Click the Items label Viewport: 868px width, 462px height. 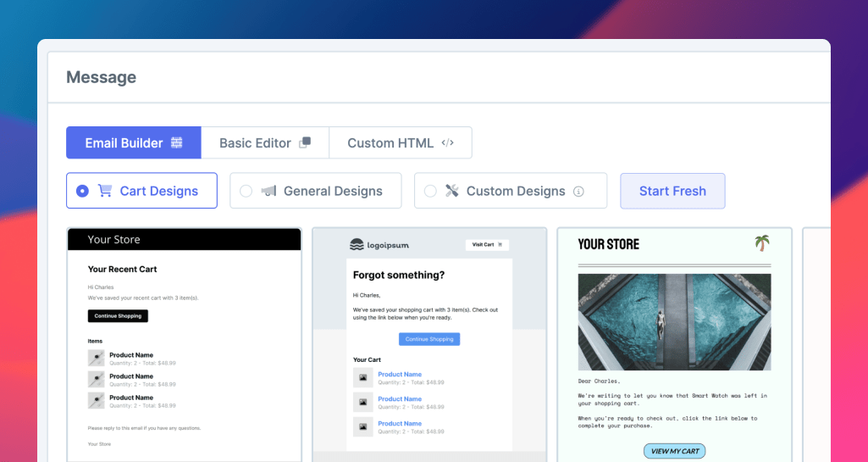(95, 342)
